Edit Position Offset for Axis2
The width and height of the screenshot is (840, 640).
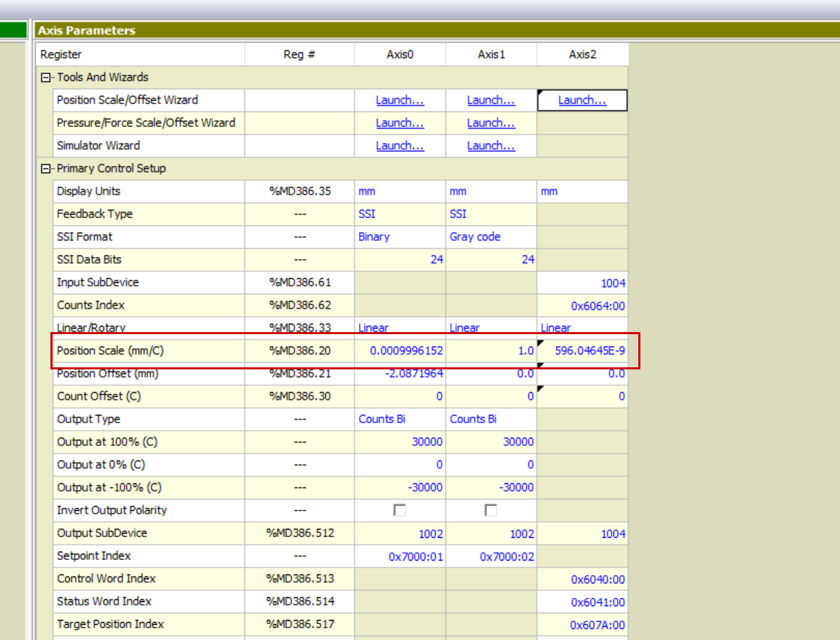(x=582, y=374)
